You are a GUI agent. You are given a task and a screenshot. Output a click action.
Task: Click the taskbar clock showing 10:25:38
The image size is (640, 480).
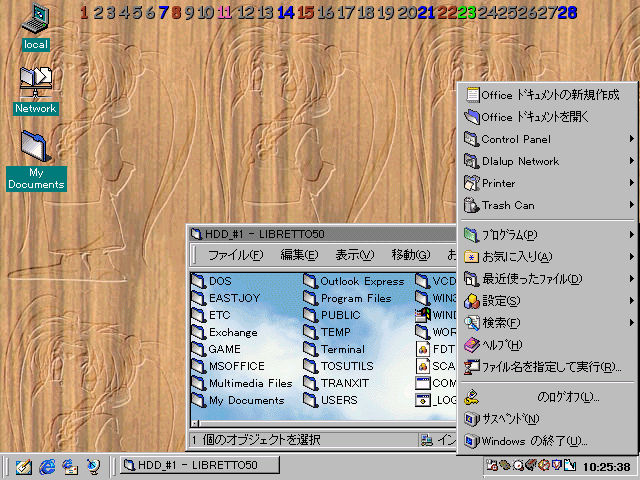(x=607, y=466)
